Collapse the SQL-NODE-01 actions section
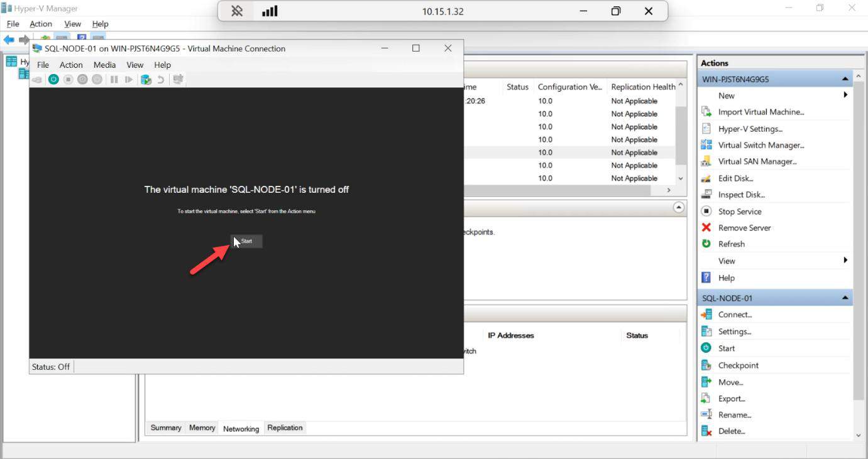Viewport: 868px width, 459px height. pyautogui.click(x=845, y=298)
